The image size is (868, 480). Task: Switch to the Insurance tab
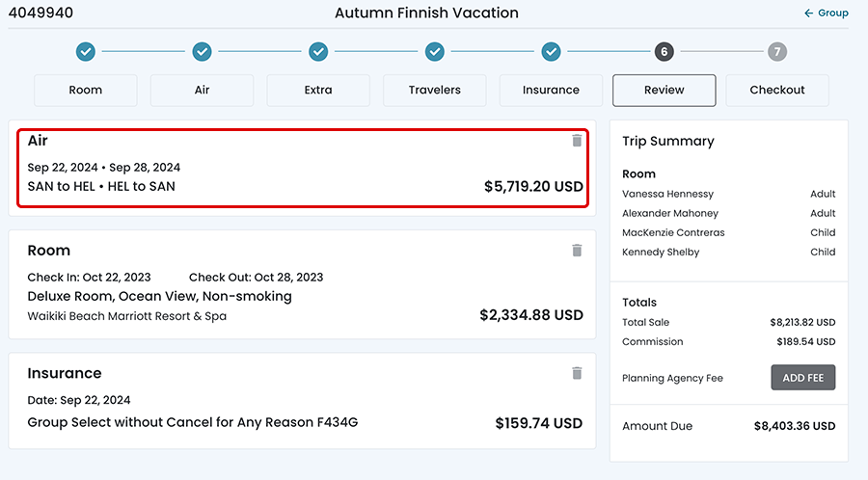tap(551, 90)
